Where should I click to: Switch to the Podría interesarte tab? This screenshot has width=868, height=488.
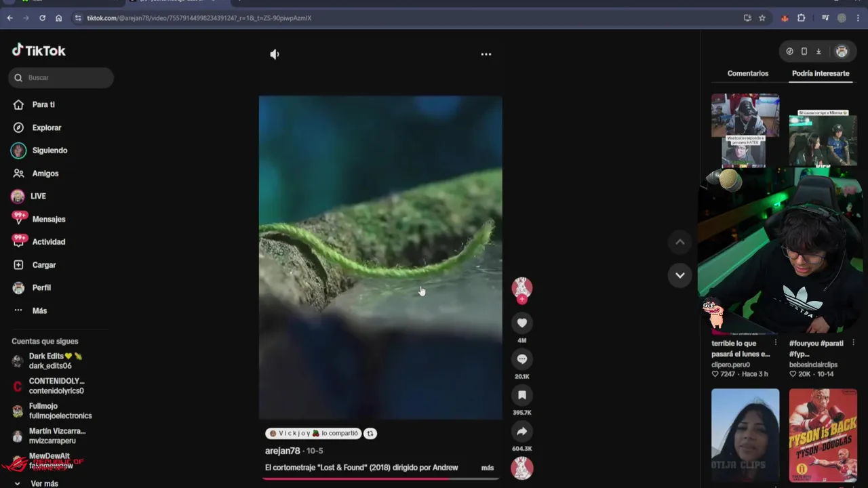pyautogui.click(x=821, y=73)
